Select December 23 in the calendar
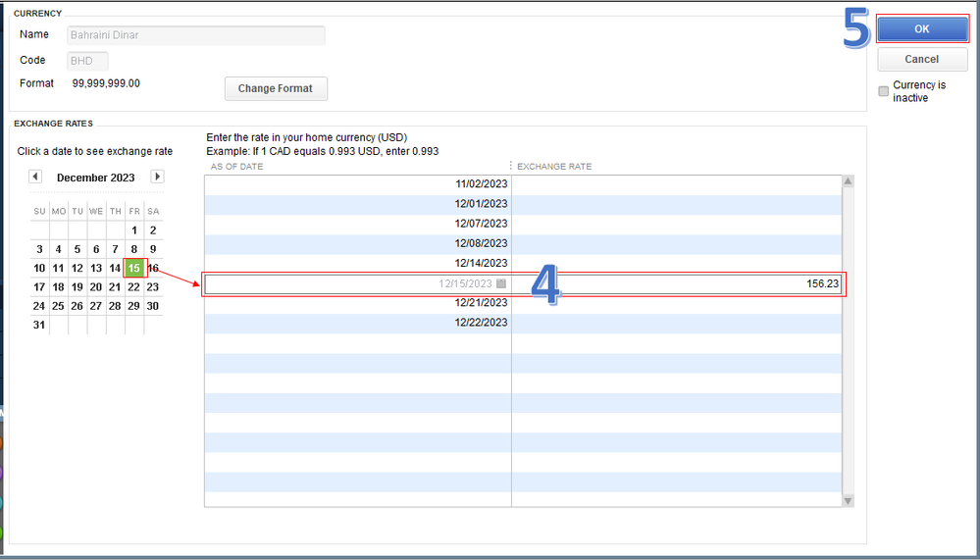 coord(153,287)
